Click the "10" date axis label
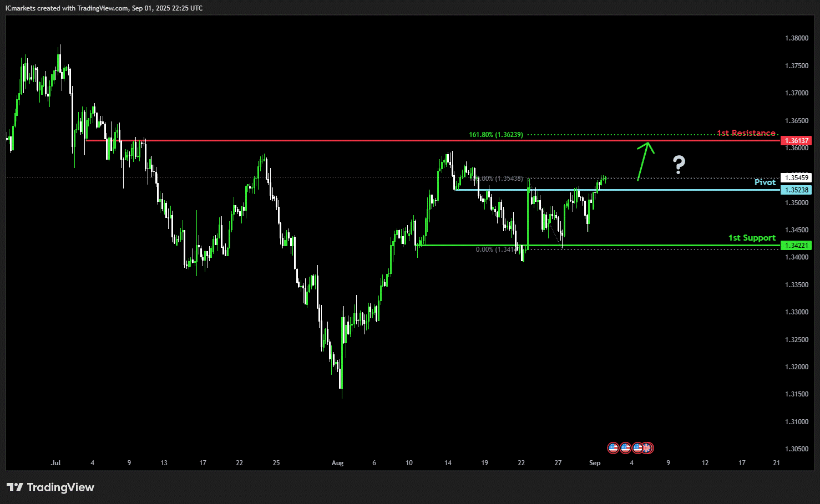This screenshot has width=820, height=504. pyautogui.click(x=409, y=463)
